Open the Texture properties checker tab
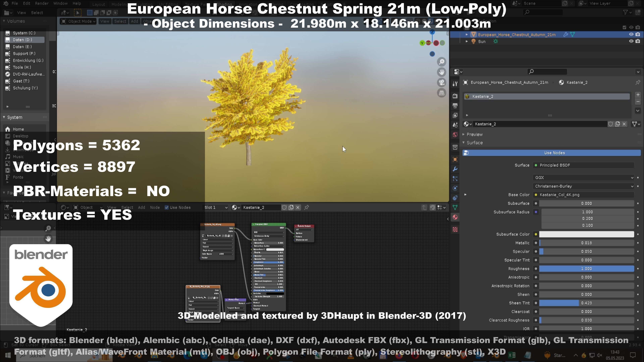This screenshot has width=644, height=362. (x=455, y=229)
